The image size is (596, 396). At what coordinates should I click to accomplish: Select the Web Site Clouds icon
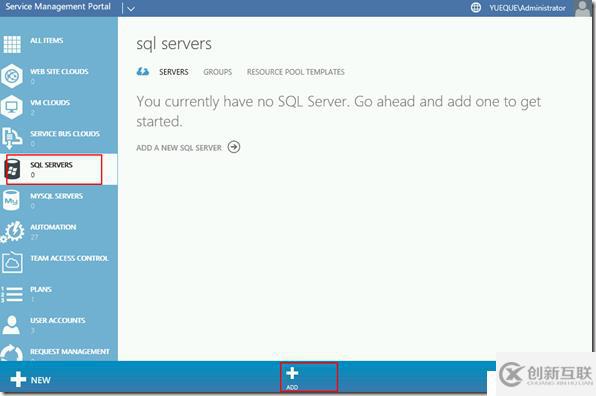(x=12, y=76)
